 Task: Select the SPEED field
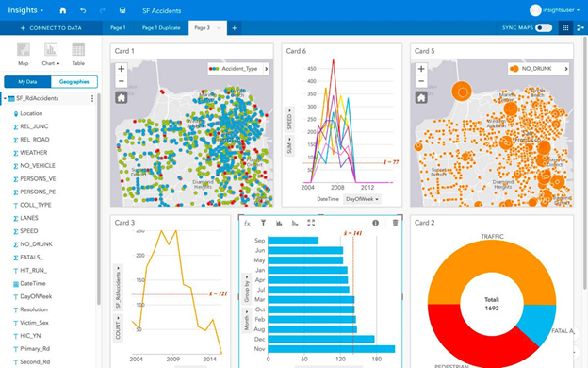pyautogui.click(x=29, y=231)
